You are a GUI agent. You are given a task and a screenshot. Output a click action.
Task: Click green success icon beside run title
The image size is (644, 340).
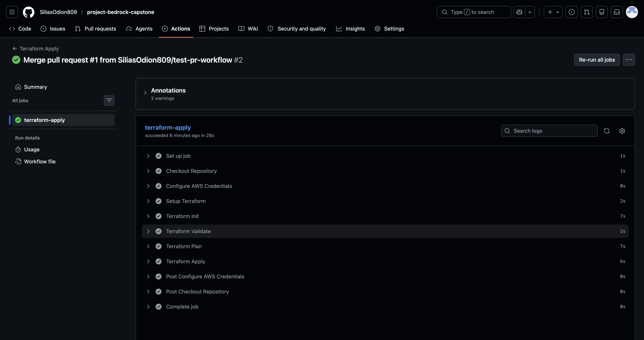pos(16,60)
